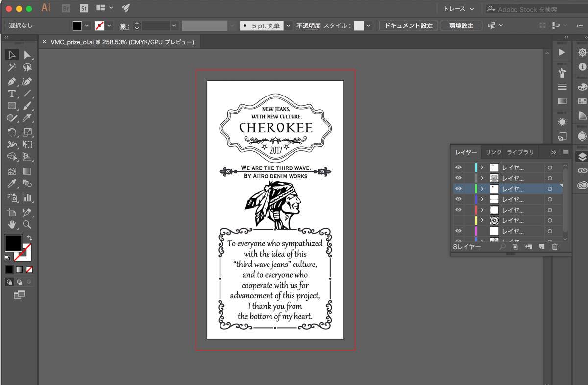Select the Pen tool
The height and width of the screenshot is (385, 588).
tap(12, 81)
